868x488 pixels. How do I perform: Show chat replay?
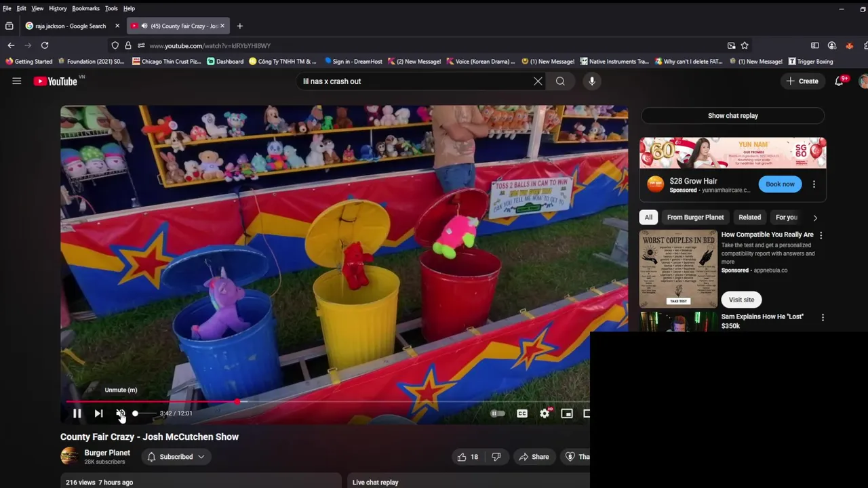point(733,116)
